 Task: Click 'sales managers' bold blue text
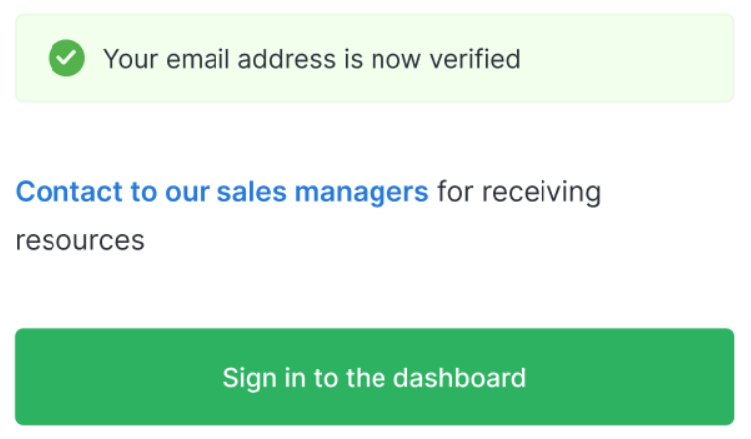(322, 192)
